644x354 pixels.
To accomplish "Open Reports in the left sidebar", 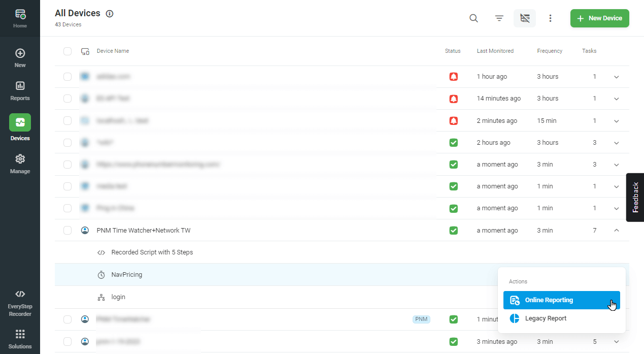I will pos(20,90).
